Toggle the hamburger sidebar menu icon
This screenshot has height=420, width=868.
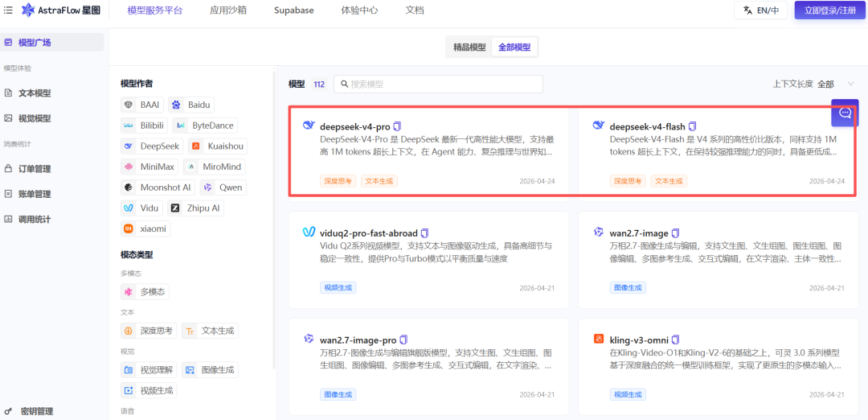click(x=8, y=10)
